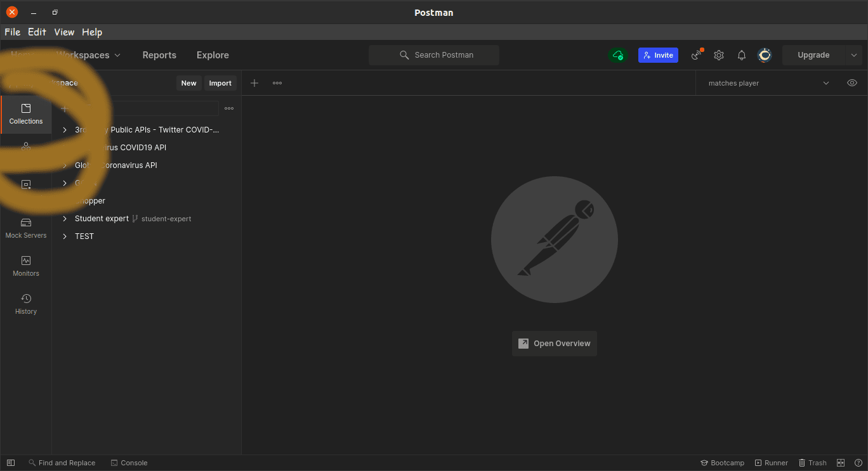Open the Mock Servers sidebar panel
Screen dimensions: 868x471
click(26, 229)
